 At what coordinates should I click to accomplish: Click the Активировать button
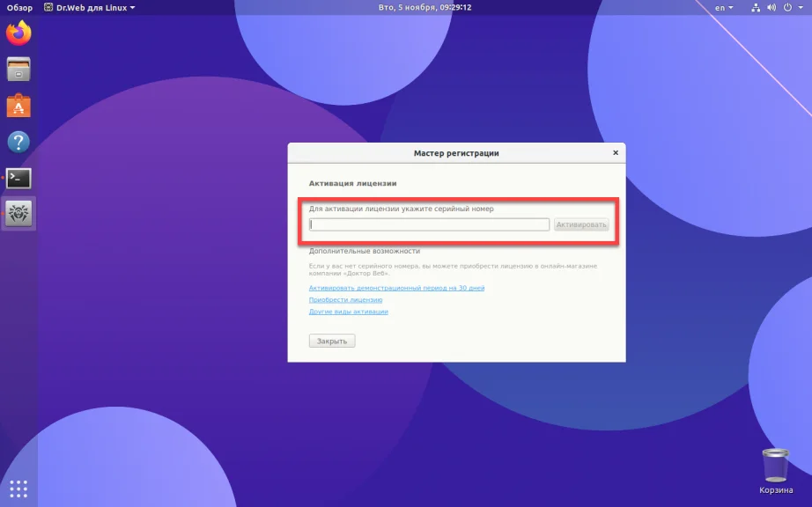(x=581, y=224)
